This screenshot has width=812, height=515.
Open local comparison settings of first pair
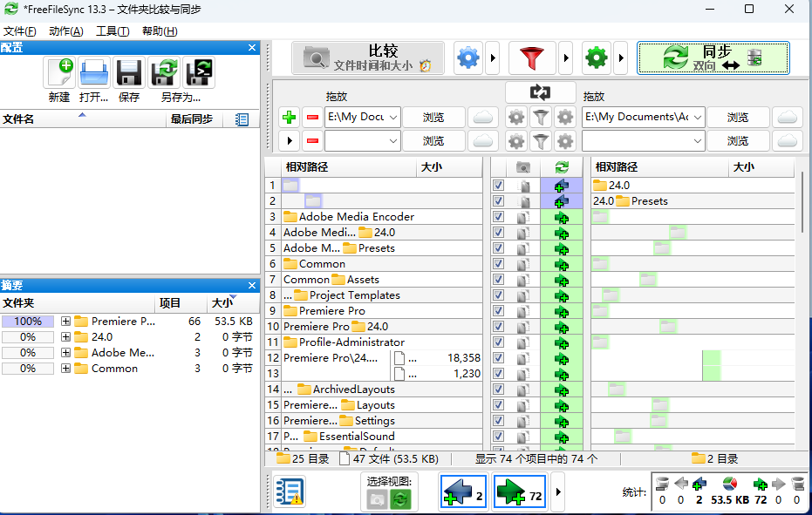tap(516, 117)
